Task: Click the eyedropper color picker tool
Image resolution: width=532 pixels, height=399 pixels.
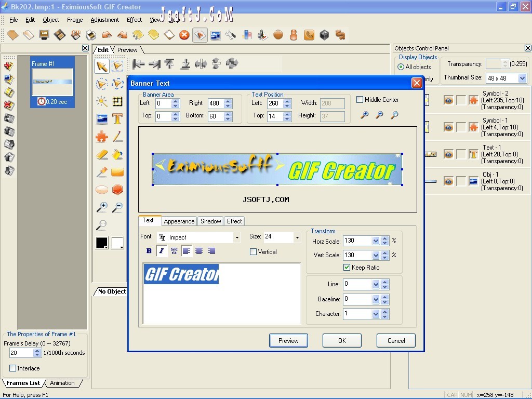Action: click(x=101, y=172)
